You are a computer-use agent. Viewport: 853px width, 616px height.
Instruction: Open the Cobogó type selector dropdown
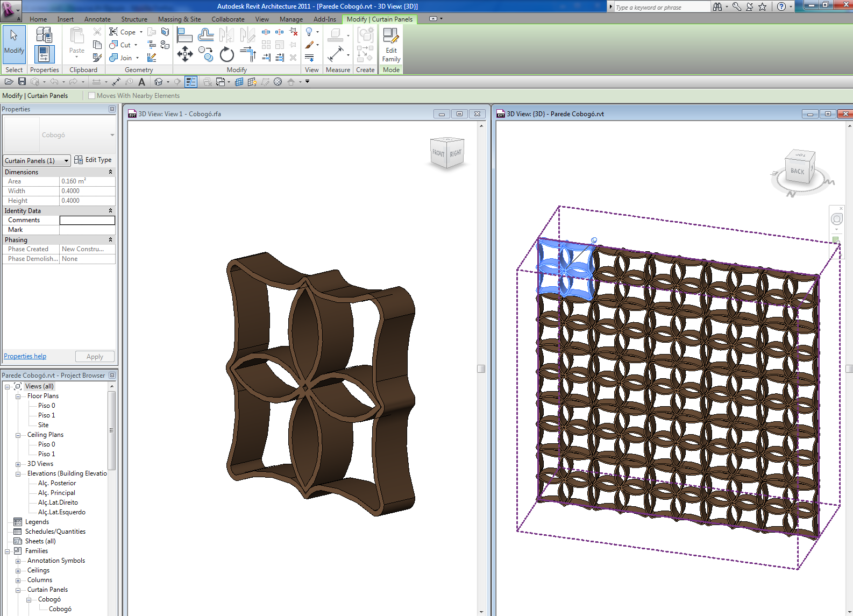[x=112, y=135]
